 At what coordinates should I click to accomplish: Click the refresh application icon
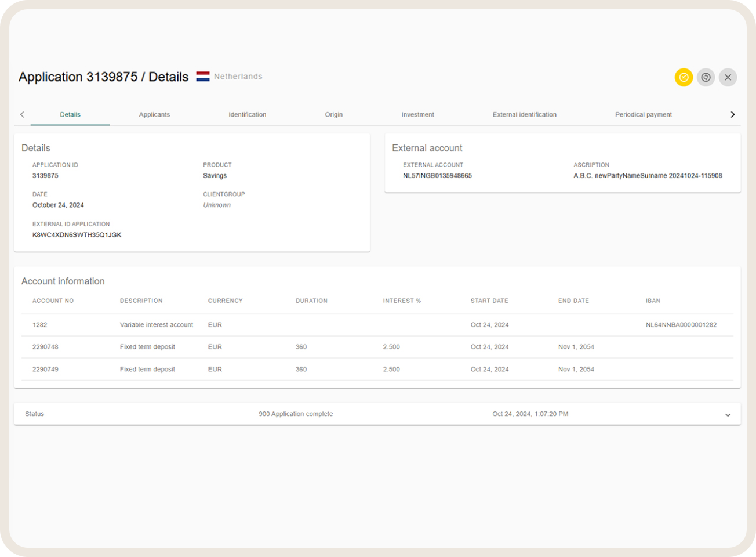[706, 77]
